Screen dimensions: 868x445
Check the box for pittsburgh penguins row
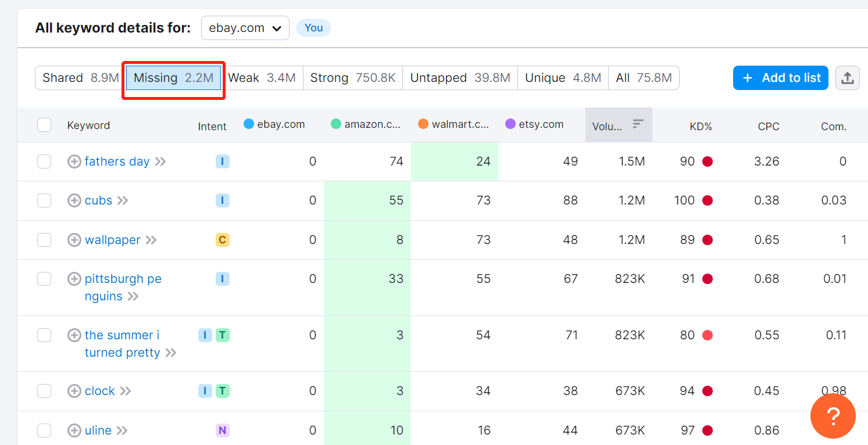pos(44,279)
